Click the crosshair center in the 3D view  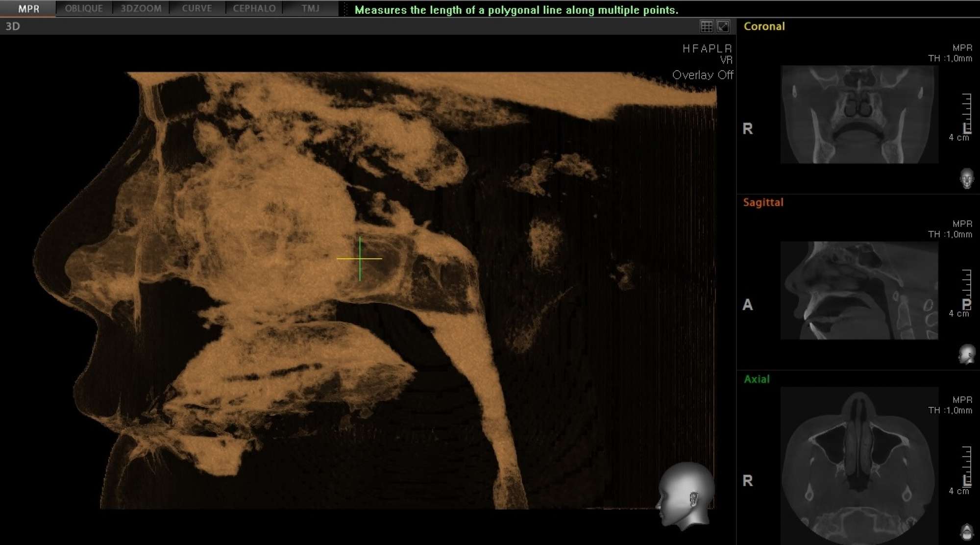[360, 258]
